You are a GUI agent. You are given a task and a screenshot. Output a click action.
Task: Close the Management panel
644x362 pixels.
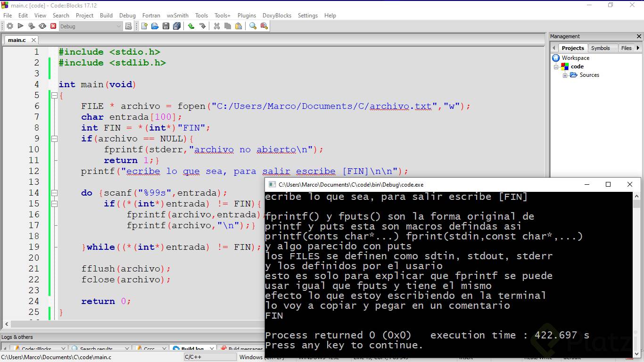coord(639,36)
